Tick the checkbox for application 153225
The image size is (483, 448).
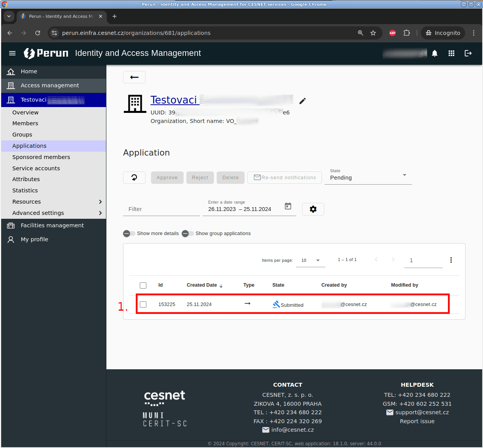tap(143, 304)
